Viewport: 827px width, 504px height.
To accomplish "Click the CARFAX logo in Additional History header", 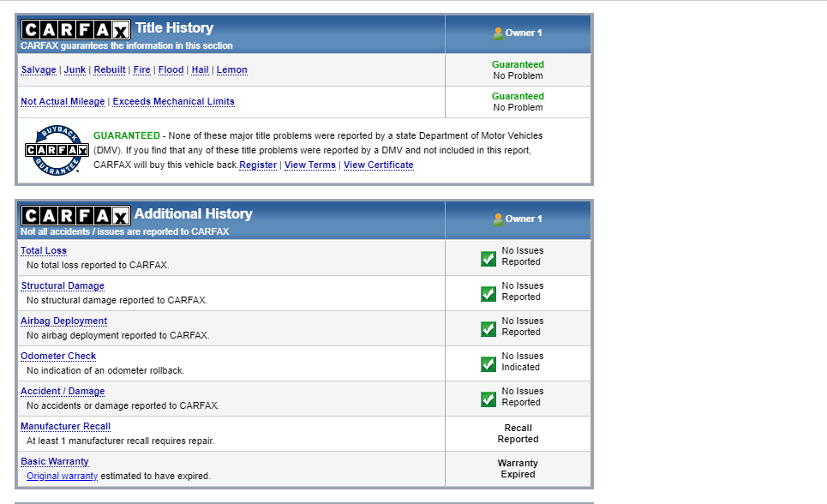I will coord(75,215).
